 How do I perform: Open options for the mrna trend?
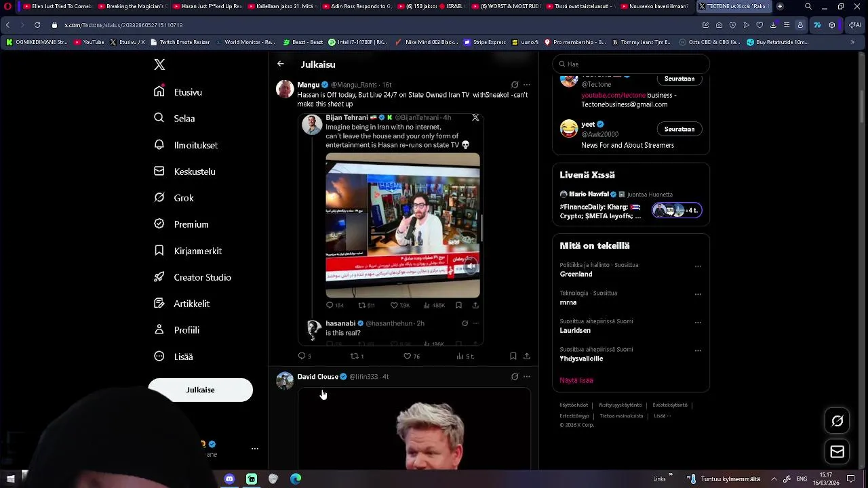point(698,294)
